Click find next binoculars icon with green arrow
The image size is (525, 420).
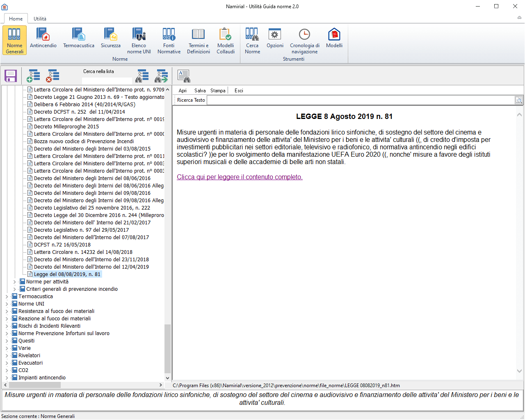pyautogui.click(x=162, y=76)
